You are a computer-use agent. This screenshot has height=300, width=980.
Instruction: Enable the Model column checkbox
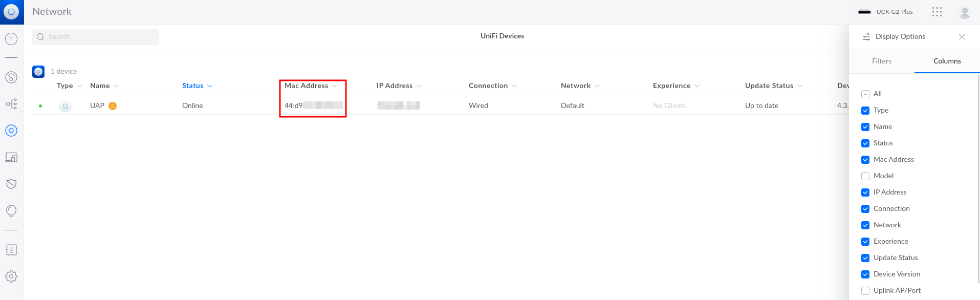(x=865, y=176)
